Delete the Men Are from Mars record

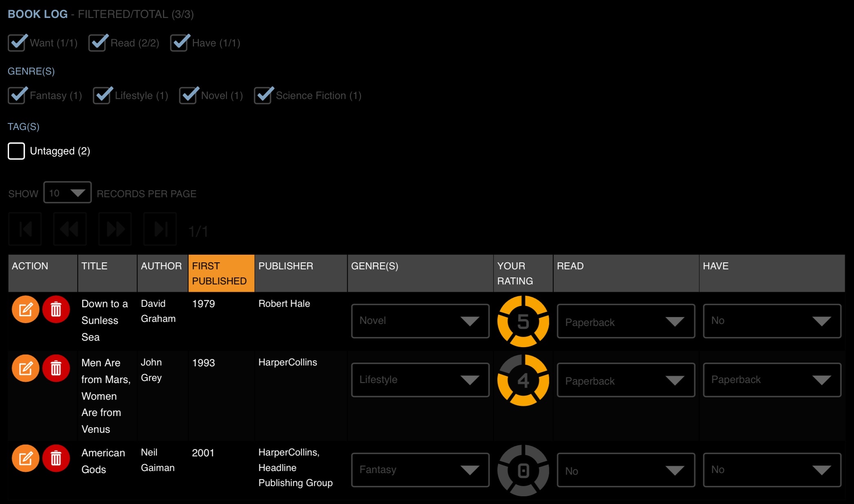point(56,368)
